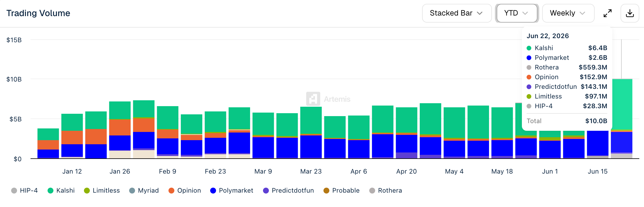Click the $10B y-axis label
The image size is (644, 207).
click(x=14, y=79)
